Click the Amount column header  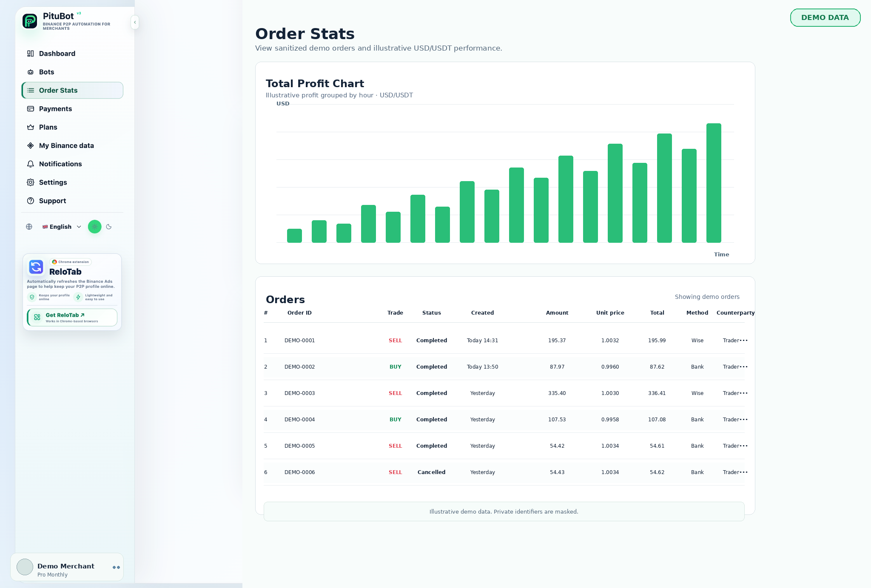(x=557, y=312)
